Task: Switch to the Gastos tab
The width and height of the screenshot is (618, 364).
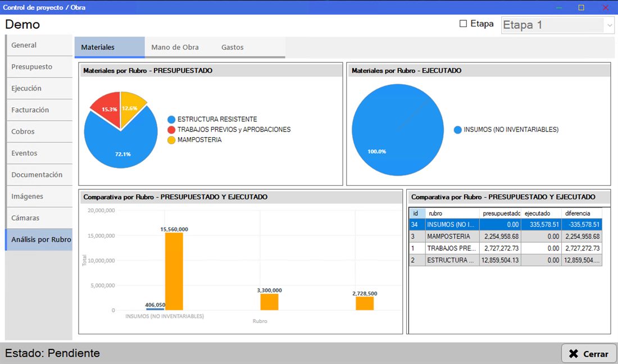Action: coord(233,47)
